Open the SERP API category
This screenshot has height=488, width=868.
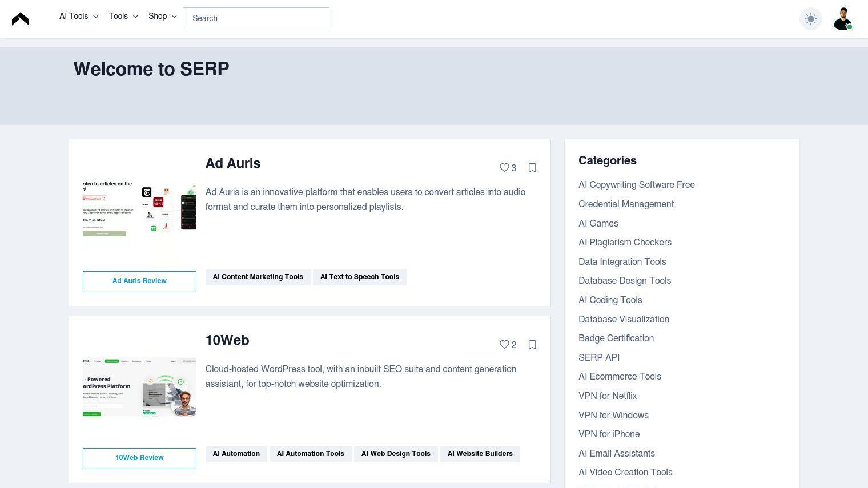pyautogui.click(x=599, y=358)
